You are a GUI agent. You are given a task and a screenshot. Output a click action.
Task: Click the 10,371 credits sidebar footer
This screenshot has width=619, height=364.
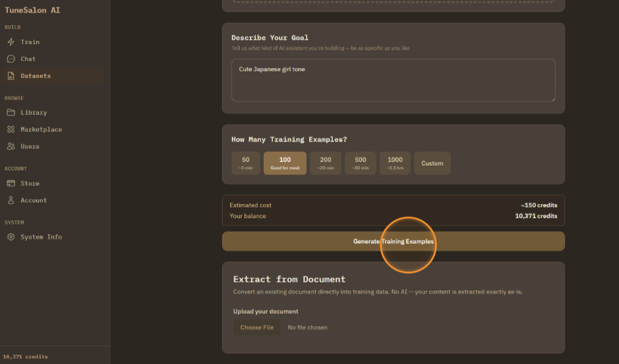pos(25,357)
